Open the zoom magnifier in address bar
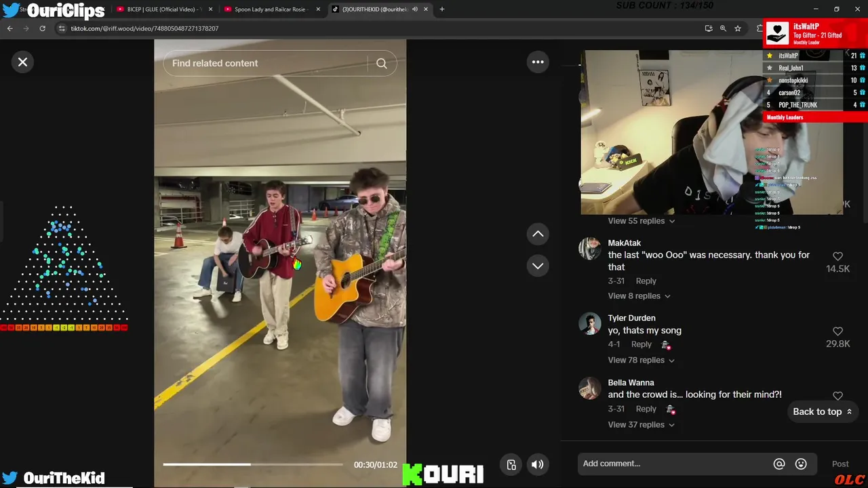The height and width of the screenshot is (488, 868). point(723,28)
